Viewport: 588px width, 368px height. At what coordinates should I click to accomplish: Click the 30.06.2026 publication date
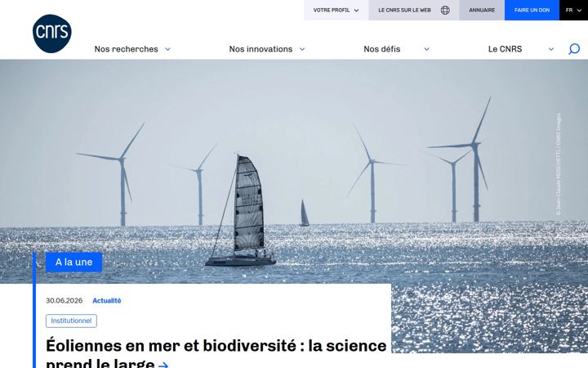[x=65, y=301]
